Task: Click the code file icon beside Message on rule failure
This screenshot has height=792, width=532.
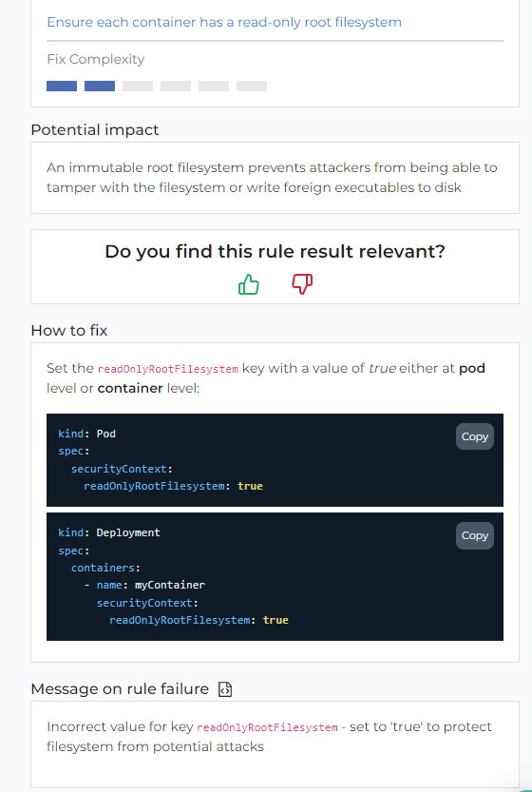Action: 225,689
